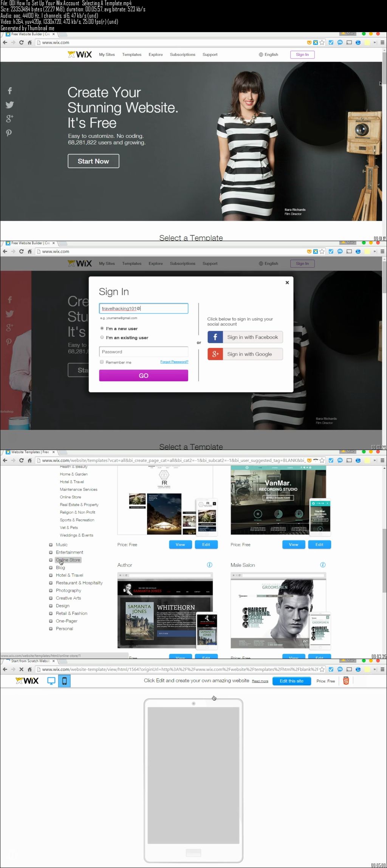Viewport: 387px width, 868px height.
Task: Click the Facebook logo on sign-in button
Action: 215,337
